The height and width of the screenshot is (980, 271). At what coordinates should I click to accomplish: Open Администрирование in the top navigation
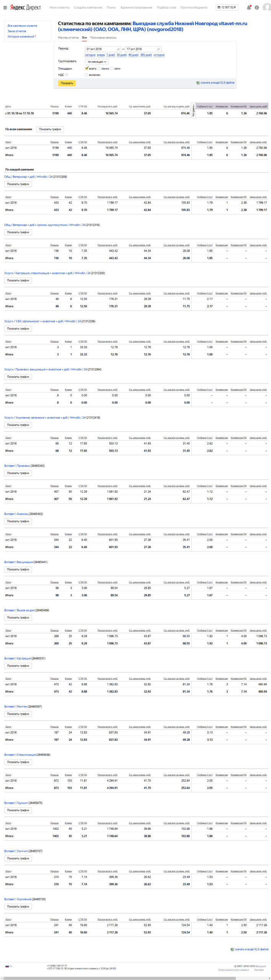136,7
